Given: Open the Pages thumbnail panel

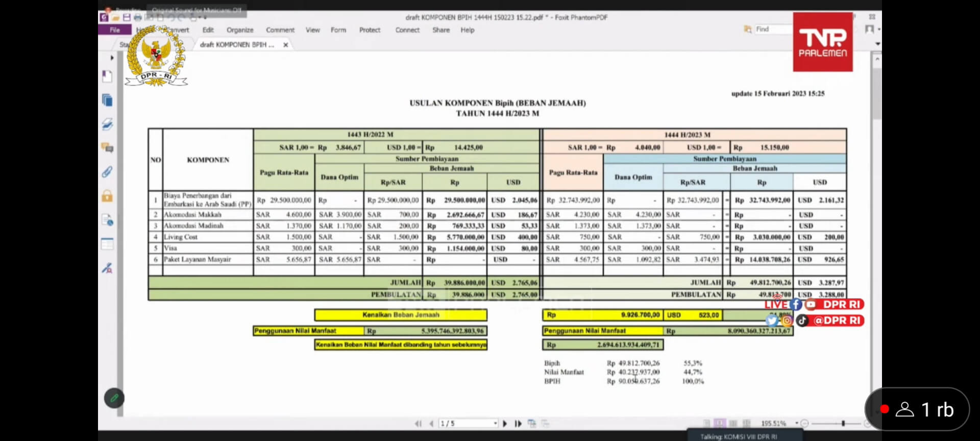Looking at the screenshot, I should pos(107,100).
